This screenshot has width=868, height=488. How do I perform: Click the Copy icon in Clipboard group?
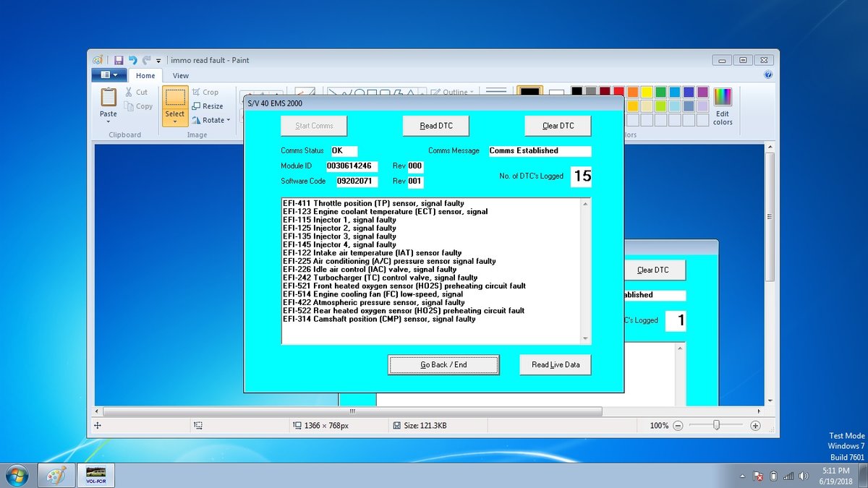[x=128, y=106]
